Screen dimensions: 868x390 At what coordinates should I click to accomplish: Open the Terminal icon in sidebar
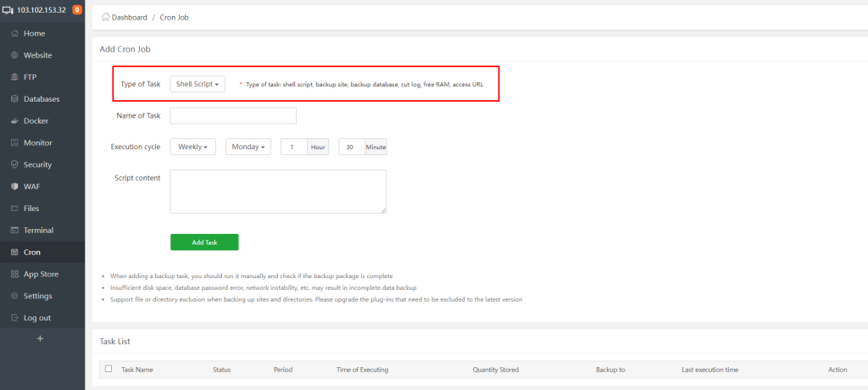14,231
